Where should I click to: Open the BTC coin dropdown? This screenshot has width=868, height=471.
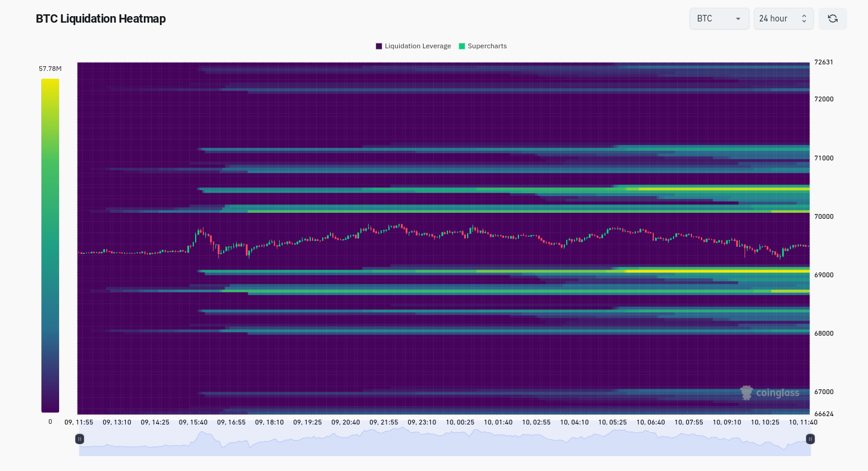(x=718, y=18)
